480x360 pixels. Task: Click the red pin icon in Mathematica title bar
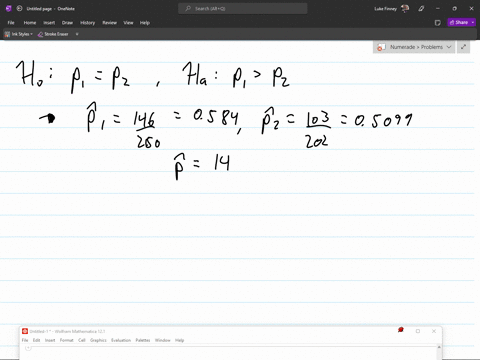[x=401, y=330]
